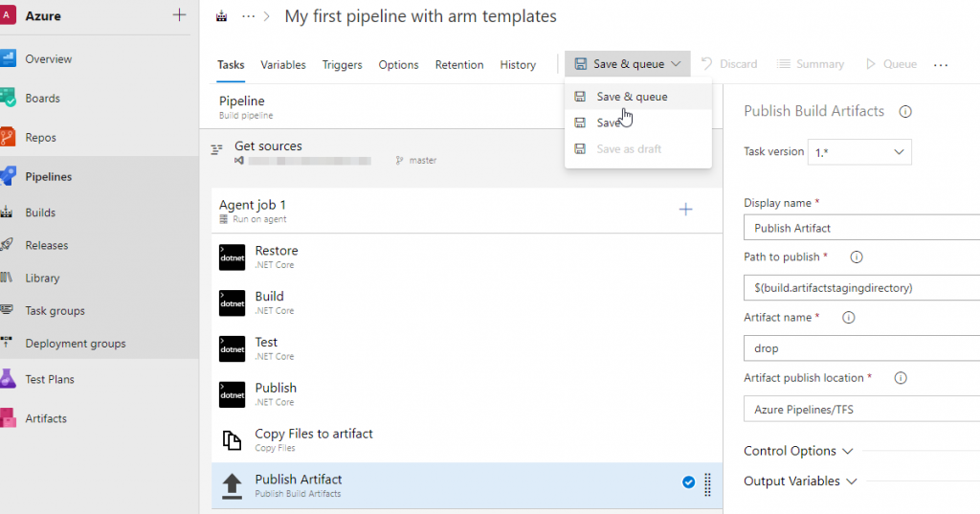
Task: Choose Save & queue from dropdown menu
Action: click(637, 97)
